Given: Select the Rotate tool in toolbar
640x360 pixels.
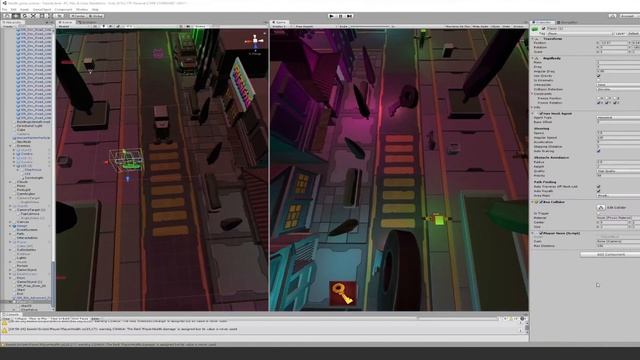Looking at the screenshot, I should tap(24, 16).
